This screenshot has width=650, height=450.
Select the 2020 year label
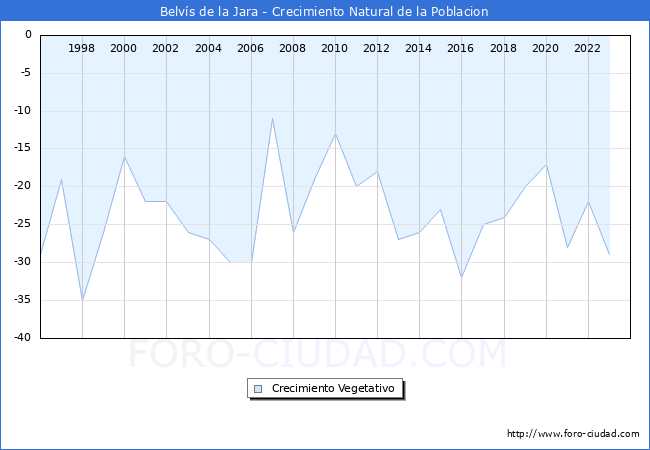[545, 48]
